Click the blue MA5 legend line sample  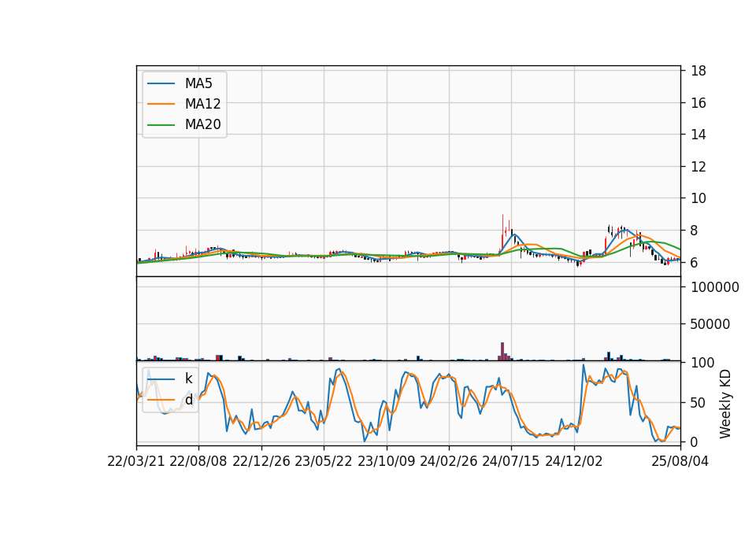click(161, 83)
